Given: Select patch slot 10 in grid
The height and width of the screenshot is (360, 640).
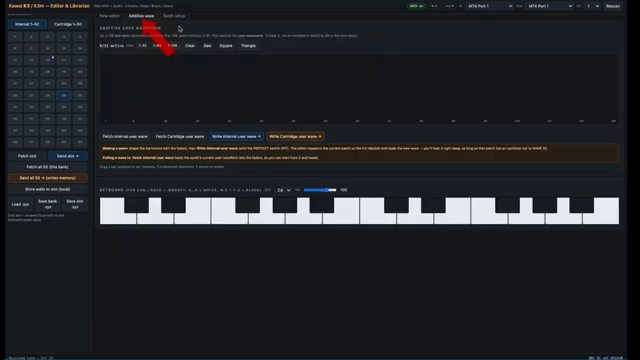Looking at the screenshot, I should (x=80, y=49).
